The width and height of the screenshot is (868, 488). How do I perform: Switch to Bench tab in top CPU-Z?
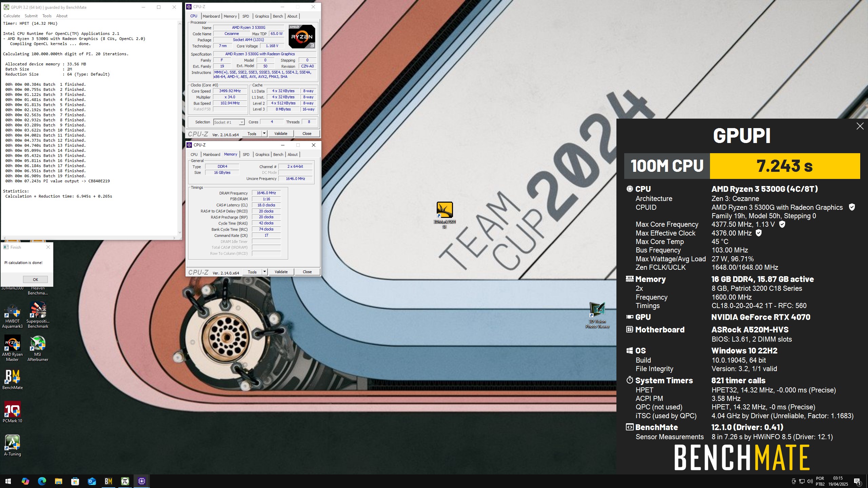[278, 16]
